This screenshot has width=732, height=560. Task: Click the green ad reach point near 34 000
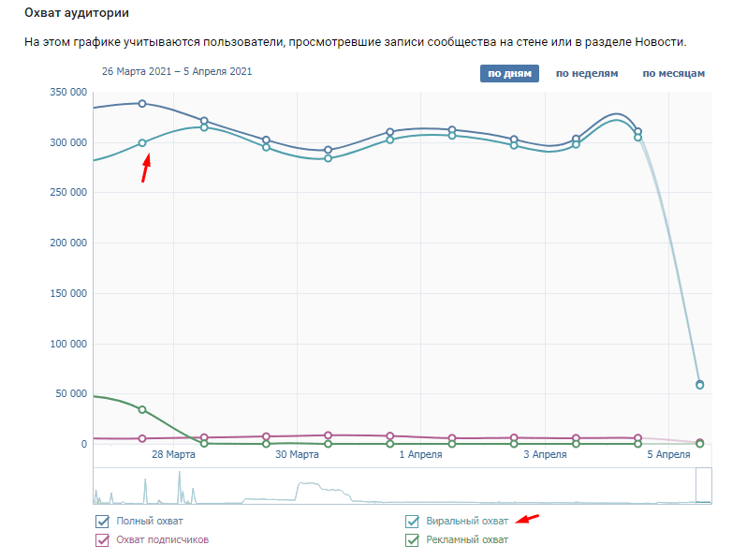(142, 409)
